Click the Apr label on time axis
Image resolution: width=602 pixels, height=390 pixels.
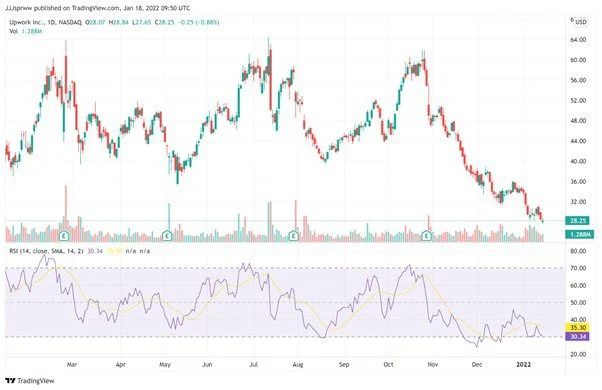coord(121,364)
